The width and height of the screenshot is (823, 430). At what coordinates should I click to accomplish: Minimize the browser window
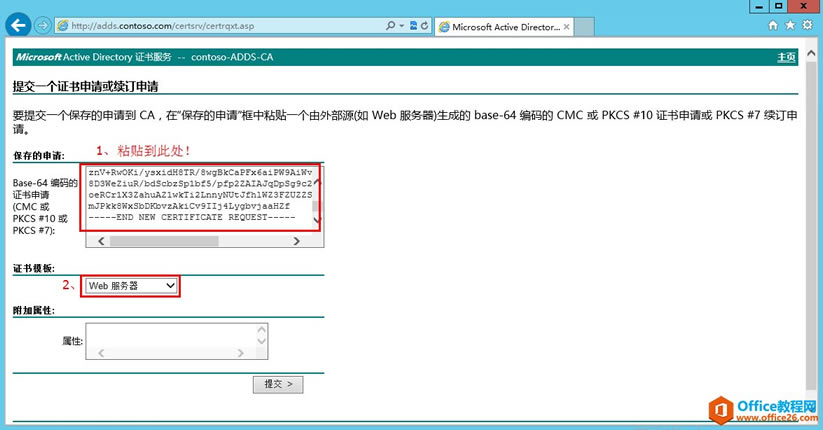pyautogui.click(x=759, y=6)
